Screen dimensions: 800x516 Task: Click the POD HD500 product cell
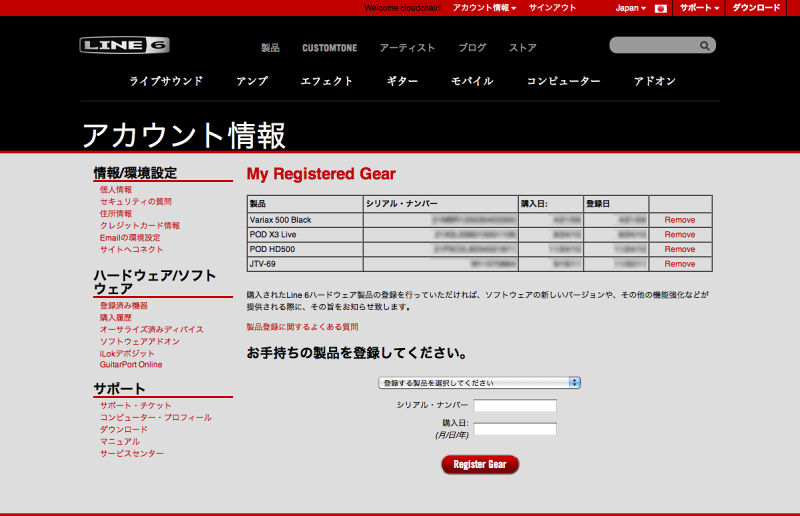coord(305,249)
